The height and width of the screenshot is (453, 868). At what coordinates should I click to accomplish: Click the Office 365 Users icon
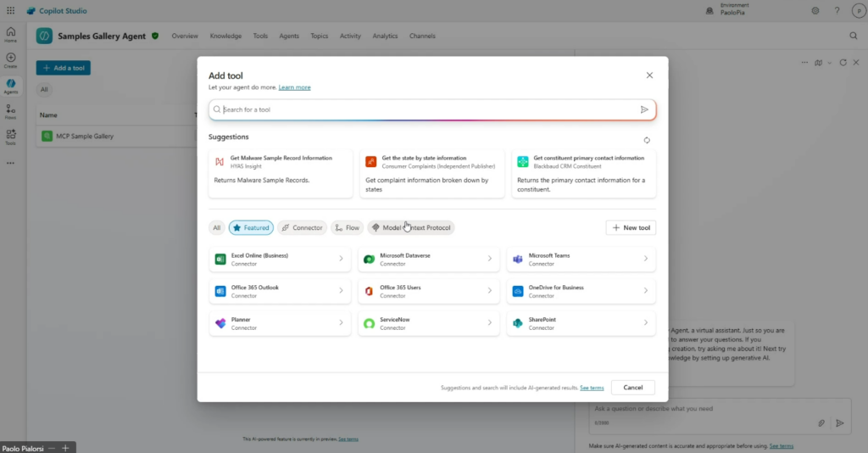pyautogui.click(x=369, y=291)
